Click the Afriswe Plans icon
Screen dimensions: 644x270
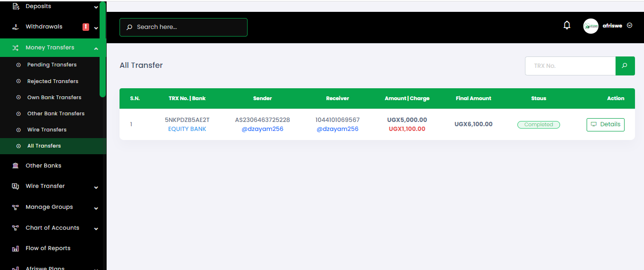[16, 268]
